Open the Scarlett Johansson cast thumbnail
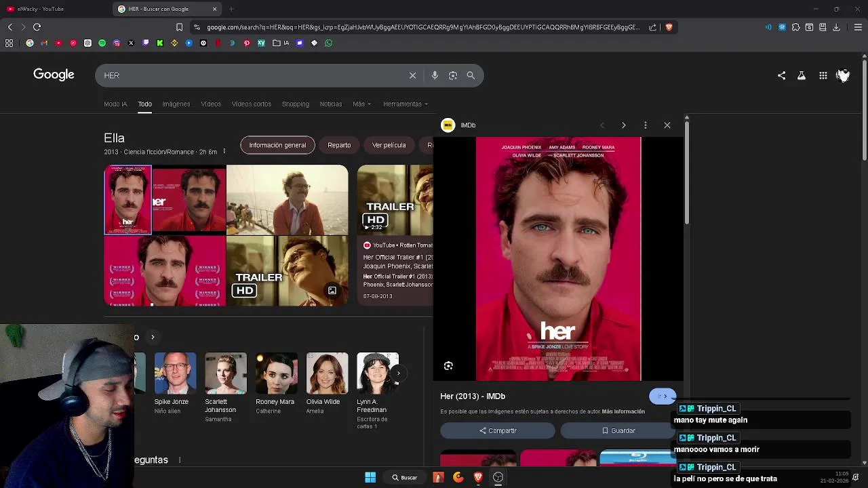The height and width of the screenshot is (488, 868). point(226,373)
